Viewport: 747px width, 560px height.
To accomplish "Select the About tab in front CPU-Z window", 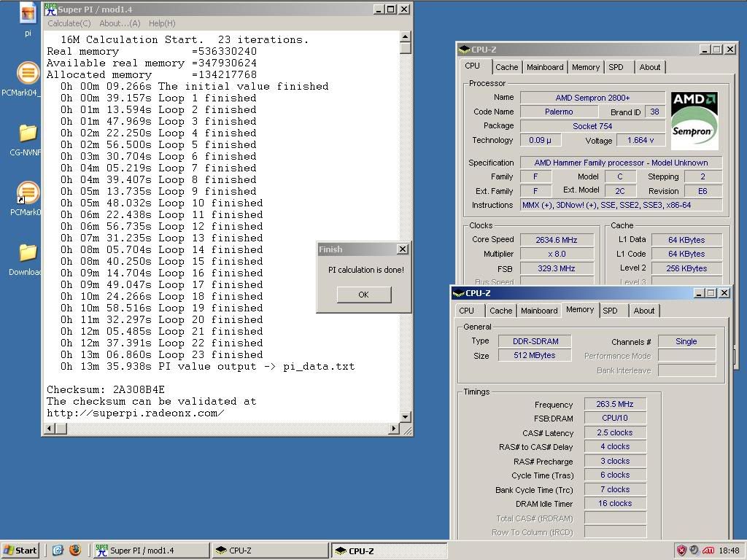I will pyautogui.click(x=644, y=311).
